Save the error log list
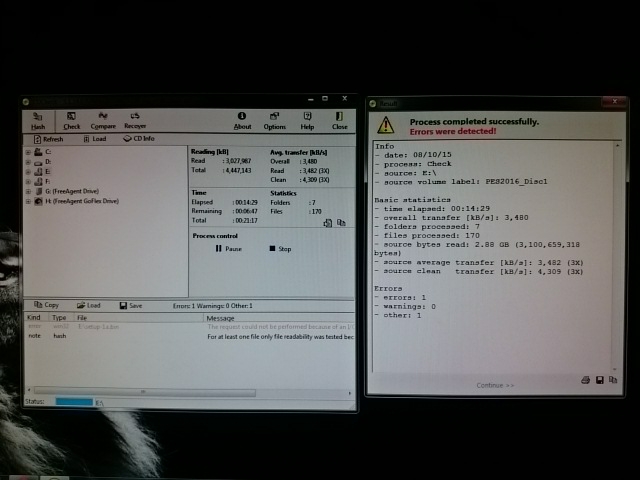The width and height of the screenshot is (640, 480). (x=130, y=305)
